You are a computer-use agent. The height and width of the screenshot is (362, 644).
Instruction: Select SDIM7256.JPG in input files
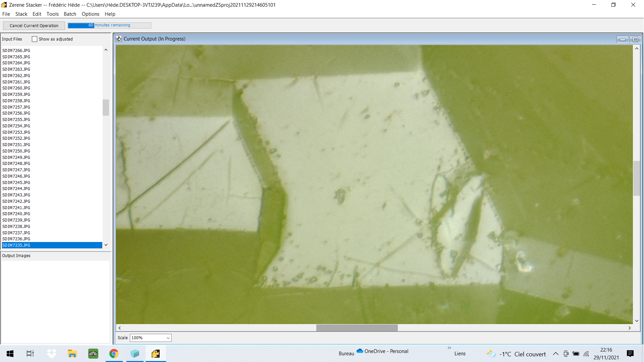pyautogui.click(x=52, y=113)
